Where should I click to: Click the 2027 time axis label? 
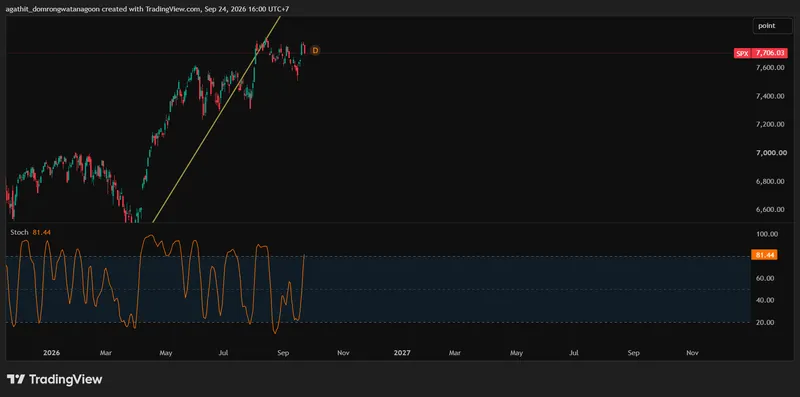pos(403,353)
